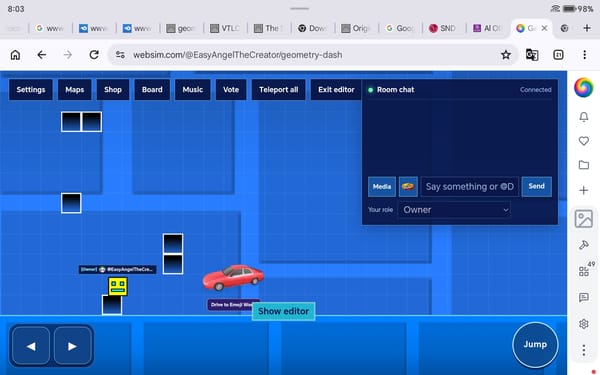
Task: Go to browser home page
Action: point(15,55)
